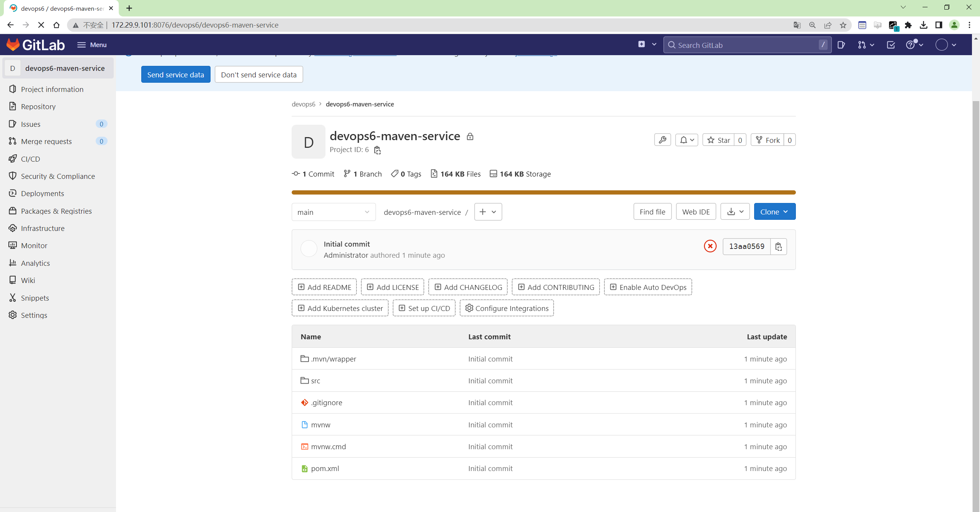Star the project

pyautogui.click(x=719, y=140)
